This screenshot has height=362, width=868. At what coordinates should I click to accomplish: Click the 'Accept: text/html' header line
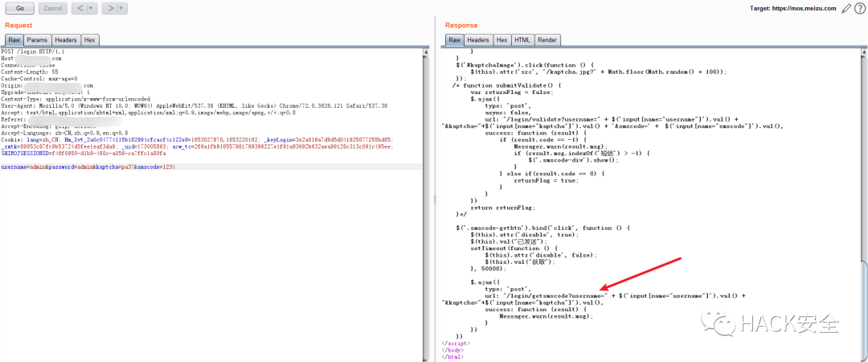click(x=149, y=112)
